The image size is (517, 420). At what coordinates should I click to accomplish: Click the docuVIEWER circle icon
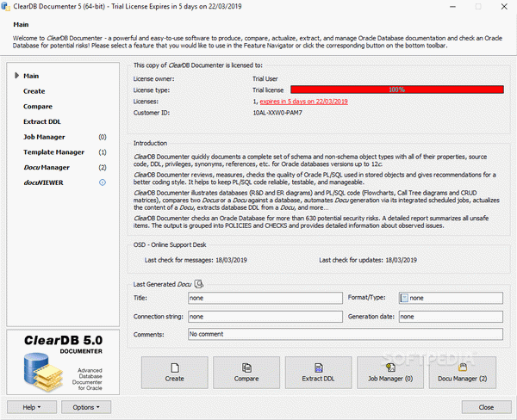coord(103,182)
